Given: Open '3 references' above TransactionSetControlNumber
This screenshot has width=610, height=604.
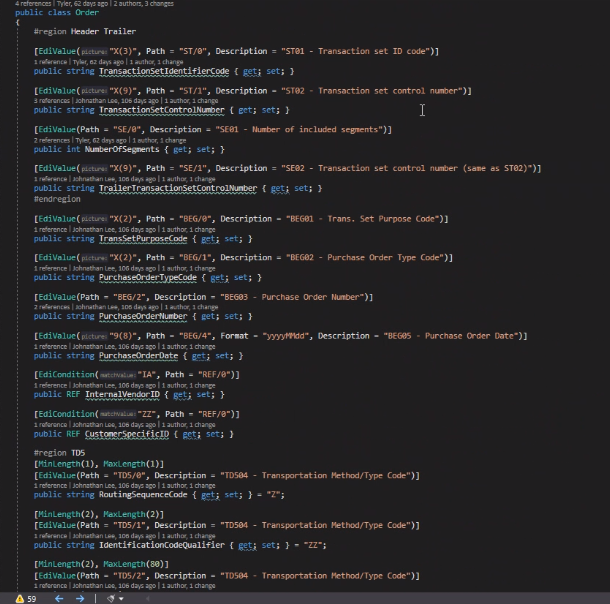Looking at the screenshot, I should tap(52, 101).
